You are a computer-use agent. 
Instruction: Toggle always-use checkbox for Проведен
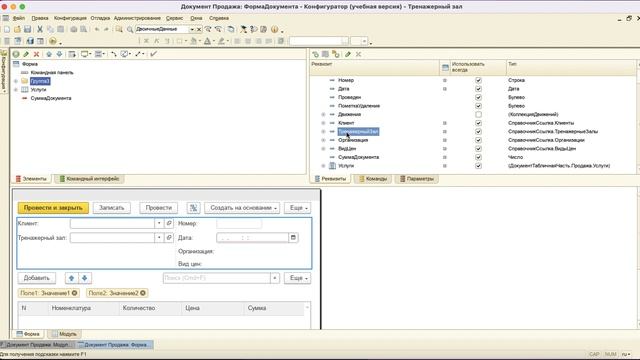click(x=478, y=98)
